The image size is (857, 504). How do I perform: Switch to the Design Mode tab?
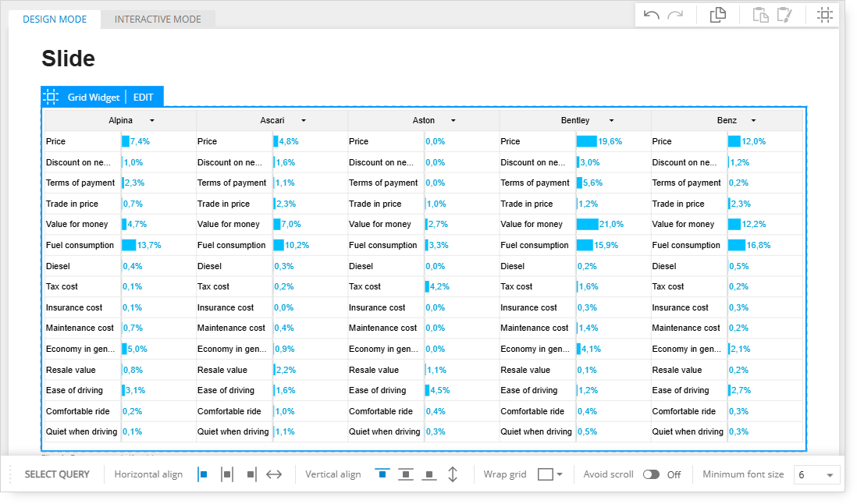(55, 19)
